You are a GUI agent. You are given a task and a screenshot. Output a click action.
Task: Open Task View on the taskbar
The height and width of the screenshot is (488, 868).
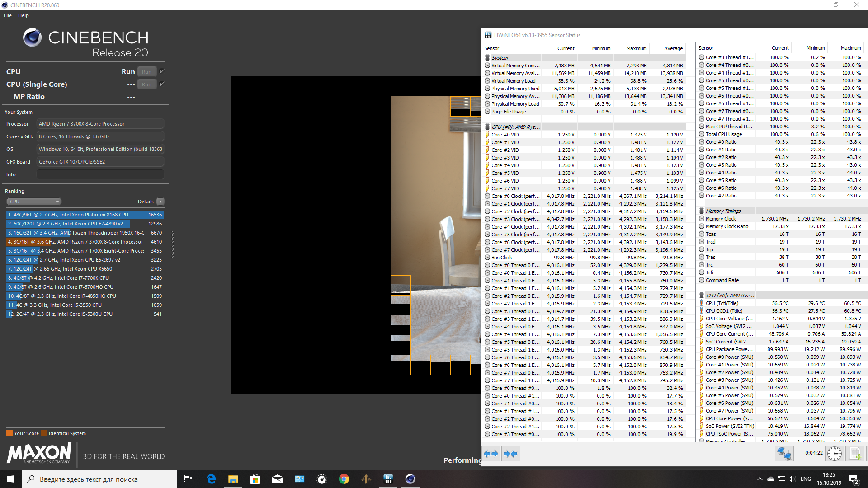click(188, 479)
